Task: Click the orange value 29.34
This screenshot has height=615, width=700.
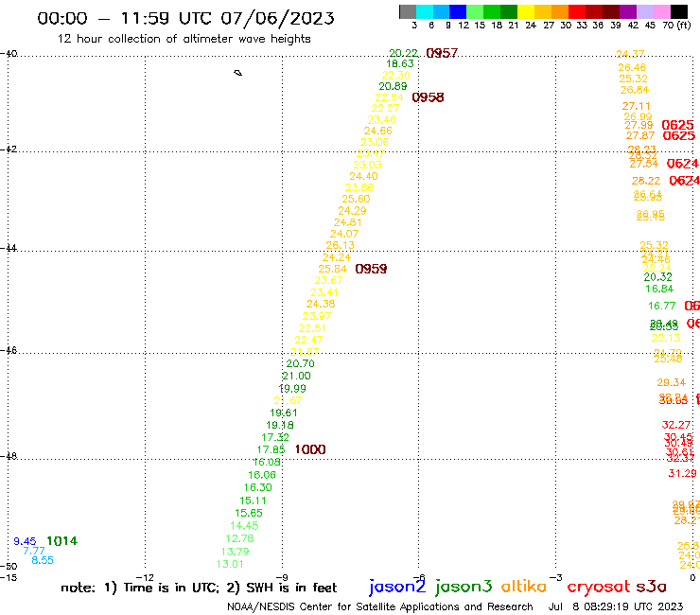Action: (671, 382)
